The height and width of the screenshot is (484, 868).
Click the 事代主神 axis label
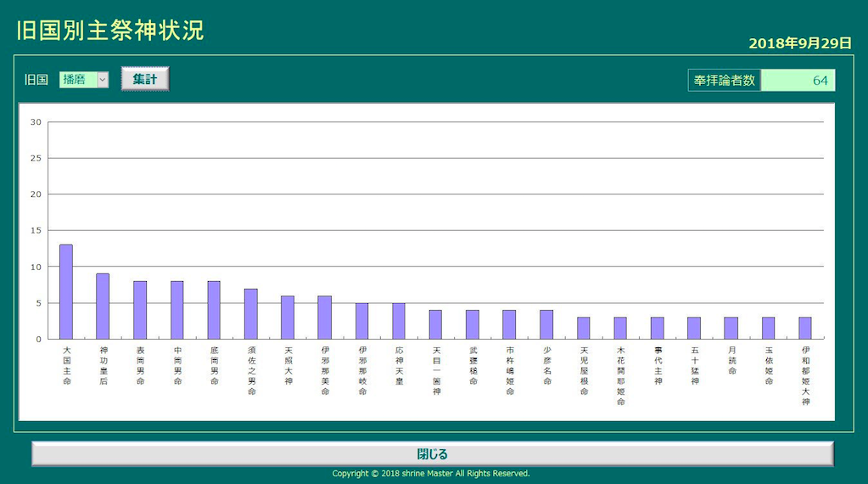click(658, 365)
